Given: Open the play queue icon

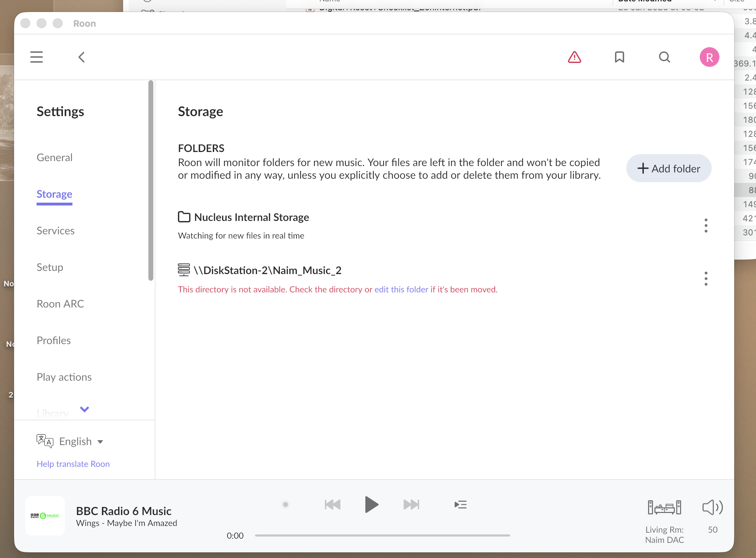Looking at the screenshot, I should [x=460, y=505].
